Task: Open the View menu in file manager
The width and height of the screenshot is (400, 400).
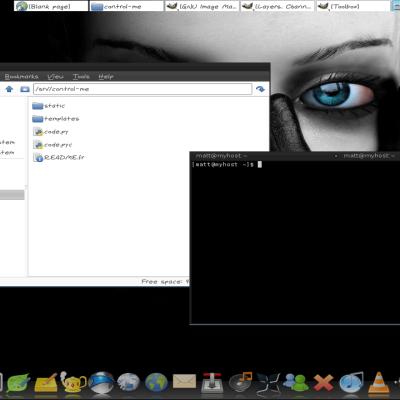Action: tap(55, 76)
